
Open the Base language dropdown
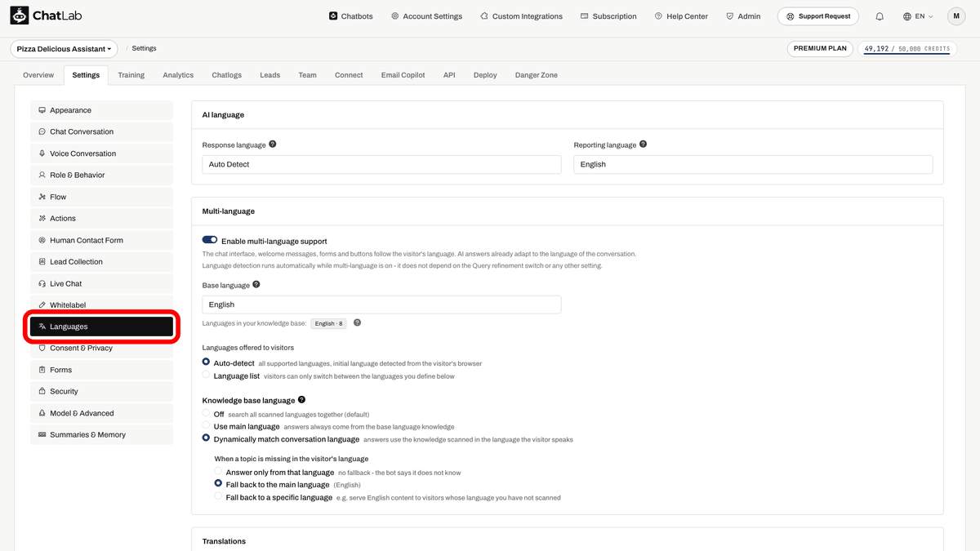[x=381, y=304]
